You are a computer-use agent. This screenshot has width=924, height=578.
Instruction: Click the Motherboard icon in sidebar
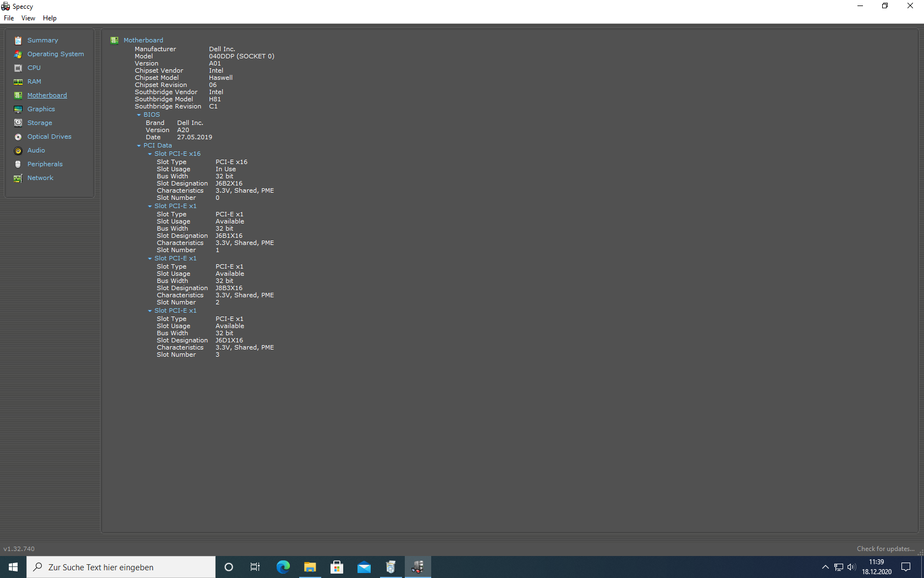coord(18,96)
